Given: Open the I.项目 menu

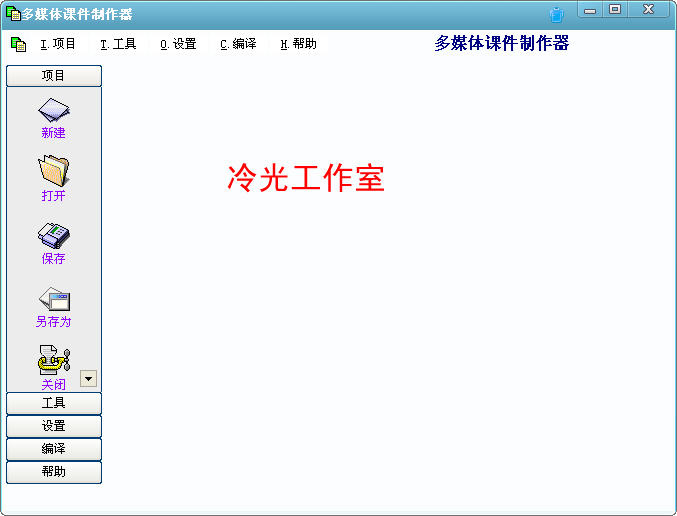Looking at the screenshot, I should click(58, 44).
